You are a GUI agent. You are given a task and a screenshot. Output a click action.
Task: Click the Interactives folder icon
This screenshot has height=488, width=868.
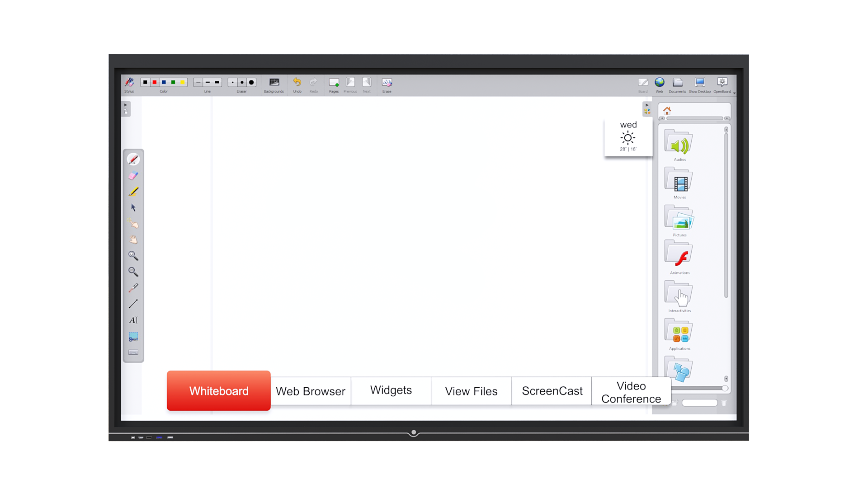point(679,295)
